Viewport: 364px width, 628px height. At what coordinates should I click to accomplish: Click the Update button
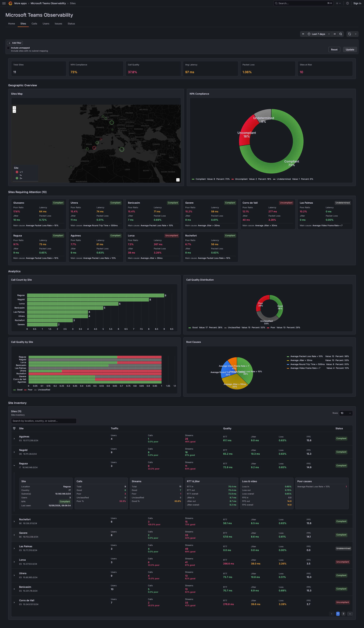(x=350, y=50)
